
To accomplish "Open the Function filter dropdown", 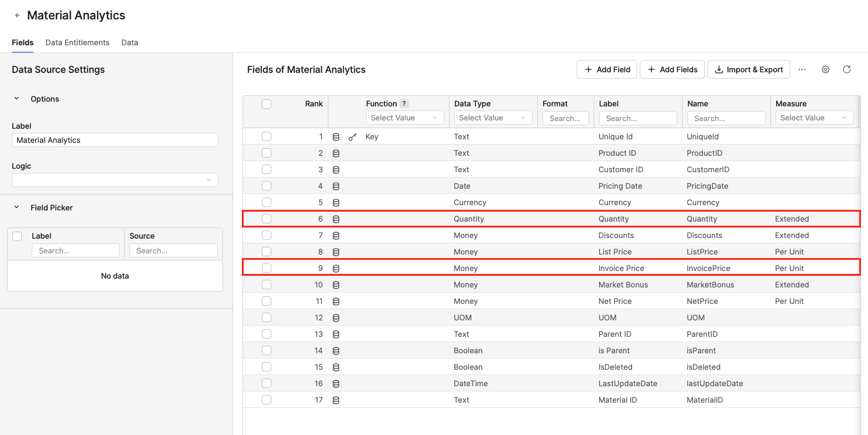I will tap(404, 118).
